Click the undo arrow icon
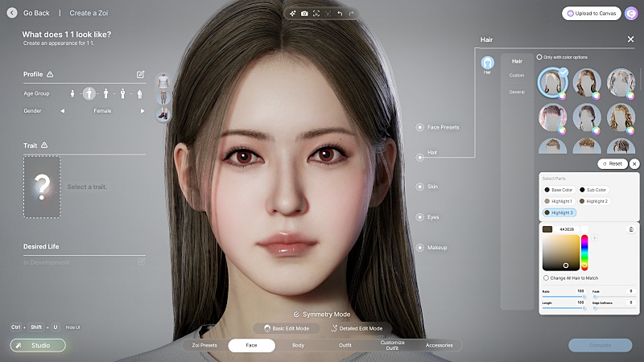Image resolution: width=644 pixels, height=362 pixels. (340, 14)
